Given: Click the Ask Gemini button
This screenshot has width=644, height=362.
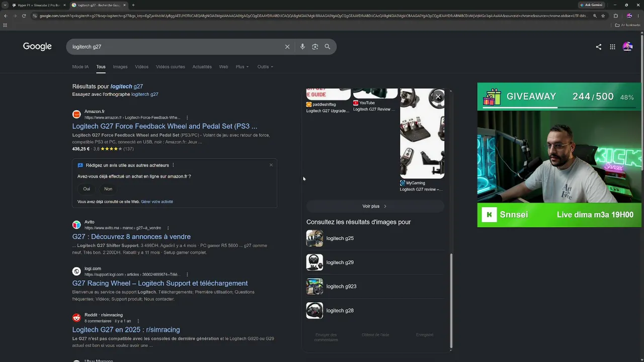Looking at the screenshot, I should [x=591, y=5].
